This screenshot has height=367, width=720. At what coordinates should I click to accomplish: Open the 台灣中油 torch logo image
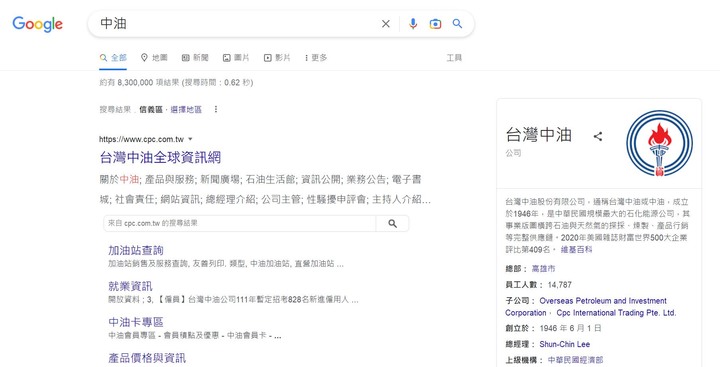pos(659,143)
